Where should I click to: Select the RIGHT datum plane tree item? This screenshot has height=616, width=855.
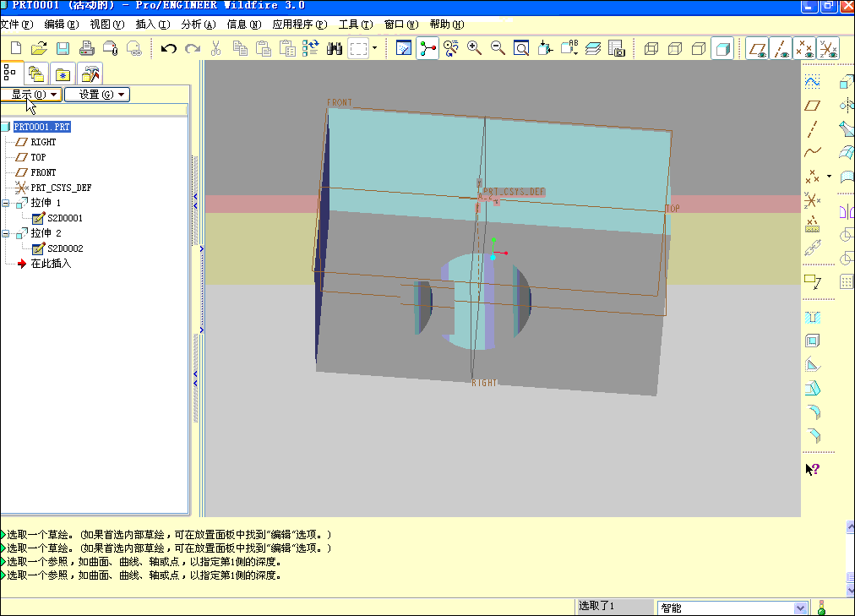43,142
